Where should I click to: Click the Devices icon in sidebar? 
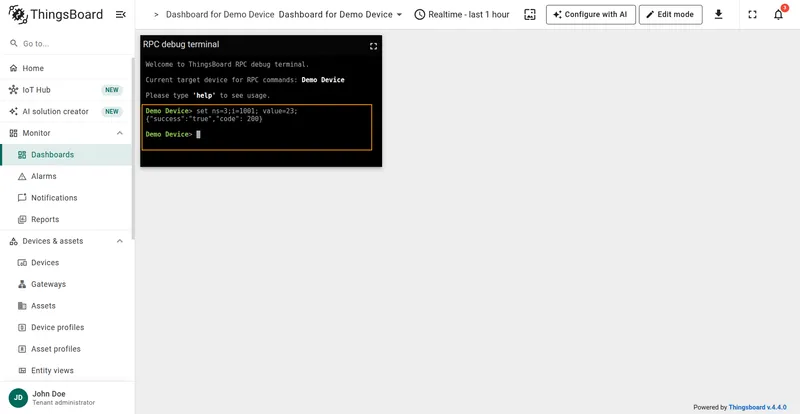[x=22, y=262]
